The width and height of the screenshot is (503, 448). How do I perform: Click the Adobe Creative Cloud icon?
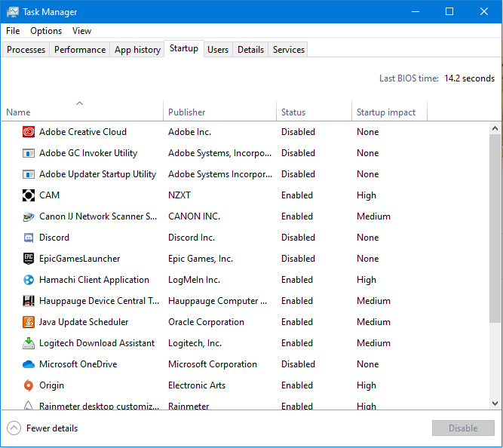[29, 132]
